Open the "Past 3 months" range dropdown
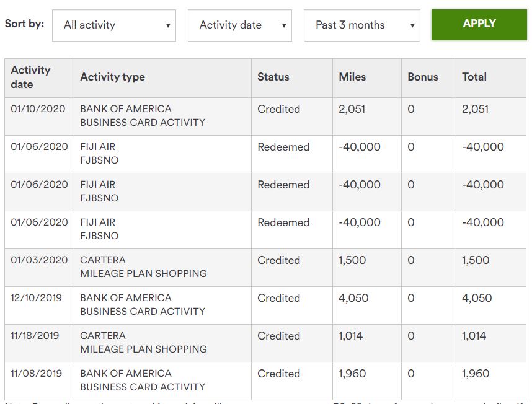 [361, 25]
